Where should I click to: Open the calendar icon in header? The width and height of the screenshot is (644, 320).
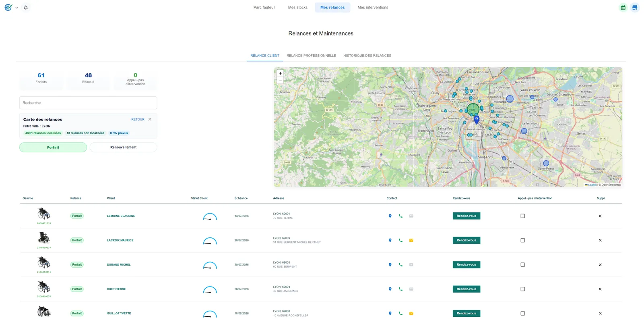623,8
